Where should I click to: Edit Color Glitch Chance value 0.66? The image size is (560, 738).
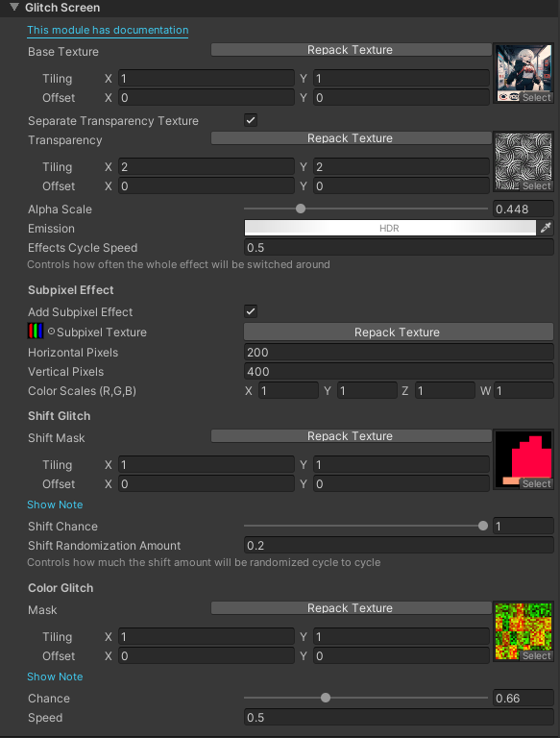click(x=523, y=698)
